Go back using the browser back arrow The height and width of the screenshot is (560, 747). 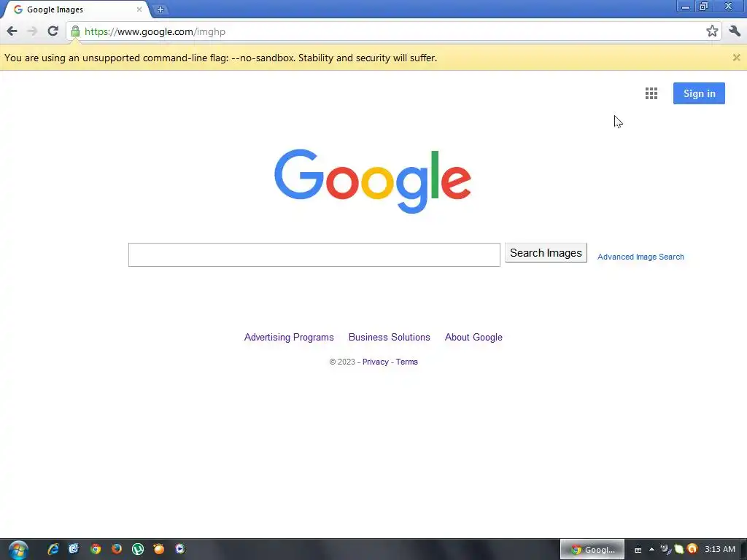[x=12, y=31]
